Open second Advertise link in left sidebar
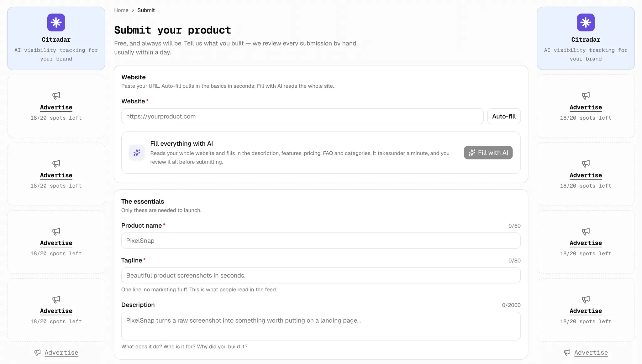This screenshot has height=364, width=642. tap(56, 175)
